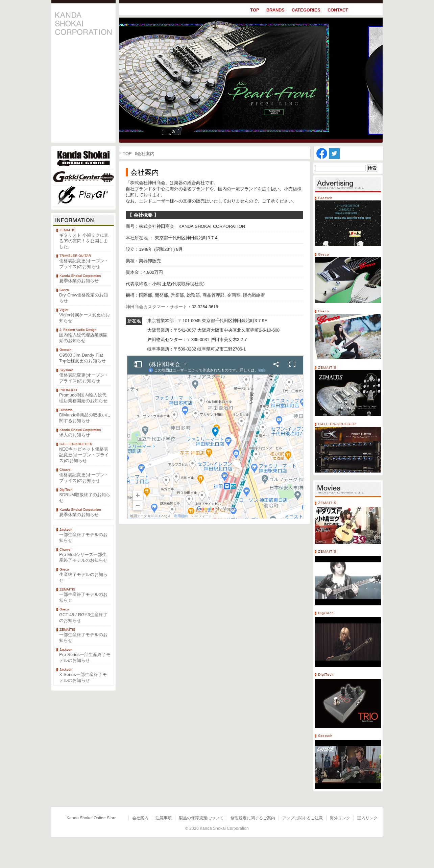Open 求人のお知らせ news item
Screen dimensions: 434x868
click(74, 435)
